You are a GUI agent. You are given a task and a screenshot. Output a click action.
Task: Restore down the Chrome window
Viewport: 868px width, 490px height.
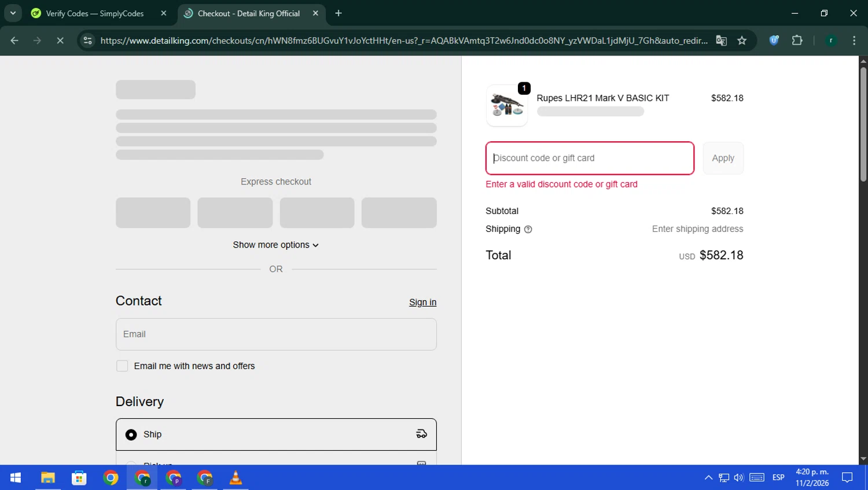[x=824, y=13]
